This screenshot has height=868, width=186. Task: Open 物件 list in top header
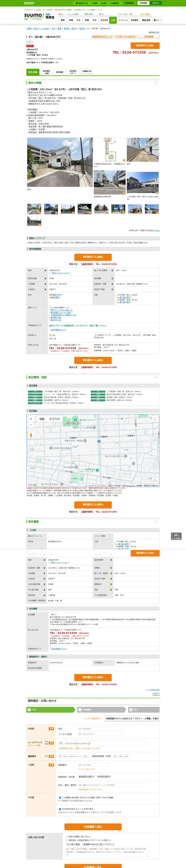pos(95,3)
